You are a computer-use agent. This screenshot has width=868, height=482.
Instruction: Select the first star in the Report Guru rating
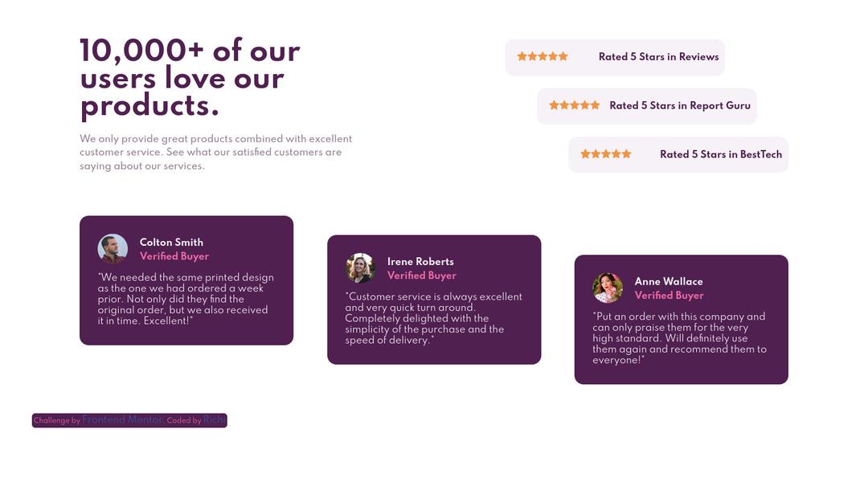(x=555, y=104)
